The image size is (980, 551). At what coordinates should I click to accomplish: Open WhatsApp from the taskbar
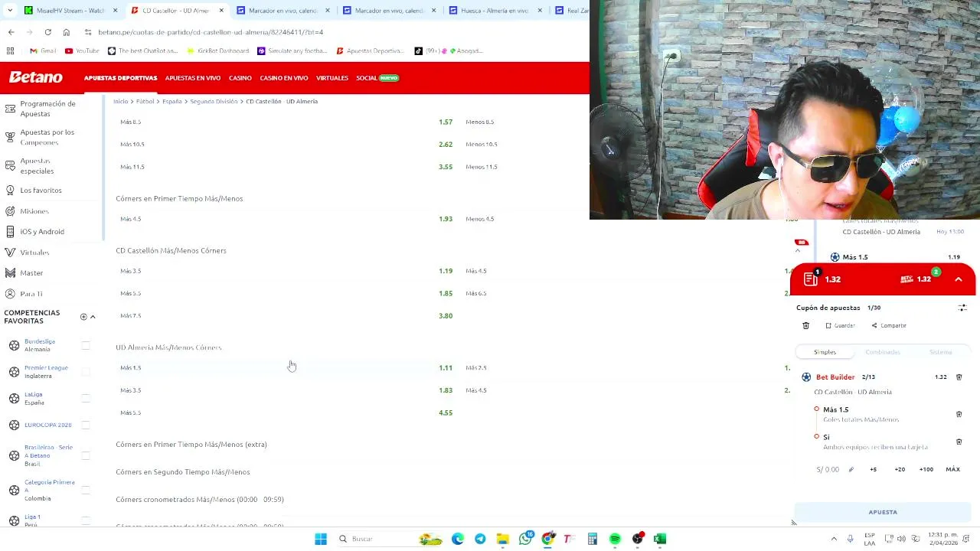[x=525, y=539]
